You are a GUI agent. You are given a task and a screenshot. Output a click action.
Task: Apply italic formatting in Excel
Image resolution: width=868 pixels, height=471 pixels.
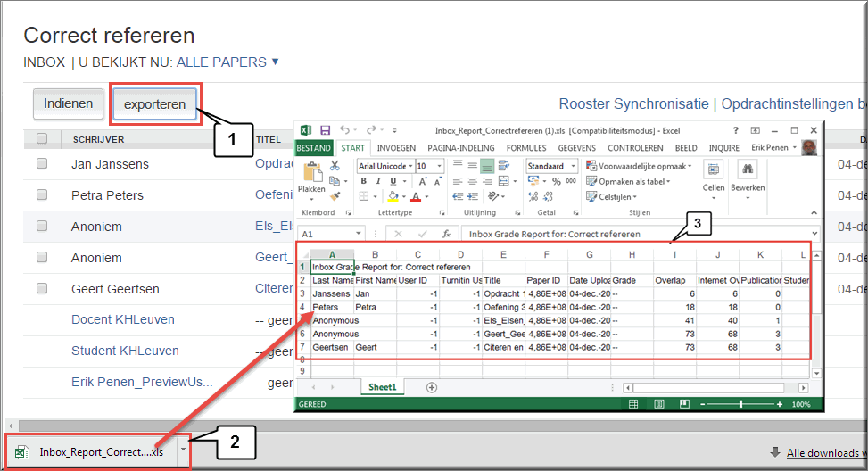click(378, 181)
